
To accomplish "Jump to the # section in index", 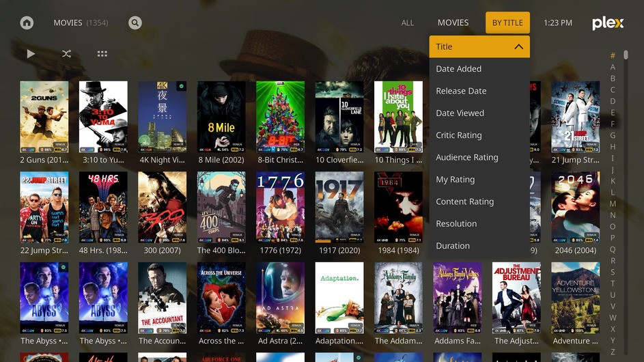I will click(x=613, y=55).
